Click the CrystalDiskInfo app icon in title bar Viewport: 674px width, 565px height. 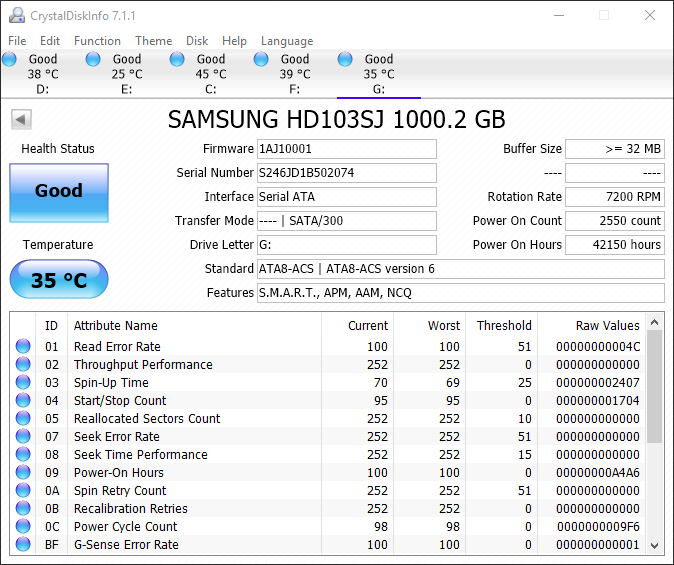(17, 15)
